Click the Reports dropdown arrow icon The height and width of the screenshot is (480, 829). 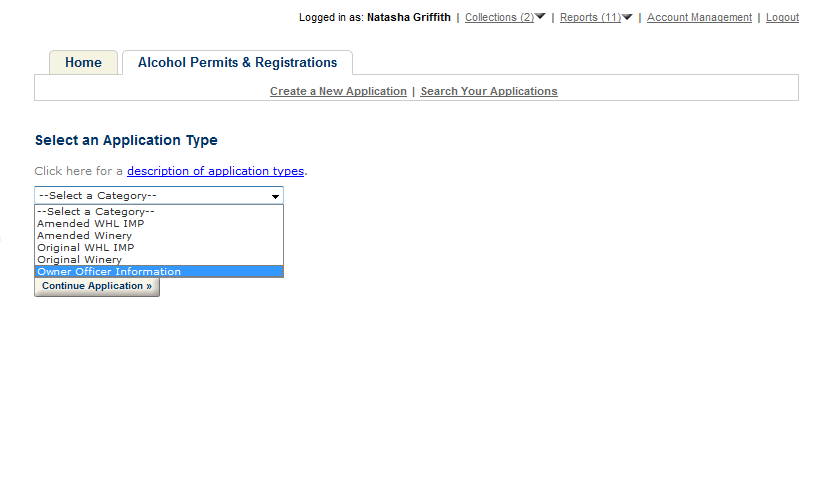click(627, 17)
